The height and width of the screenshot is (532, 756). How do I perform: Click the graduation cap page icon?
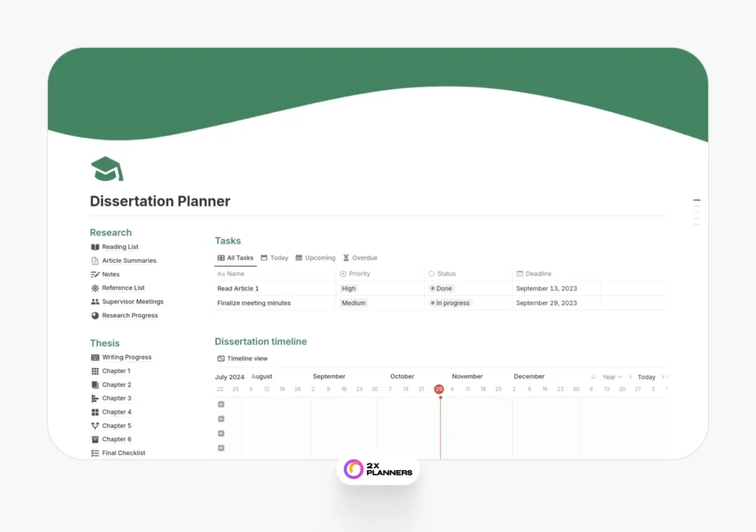[x=106, y=169]
